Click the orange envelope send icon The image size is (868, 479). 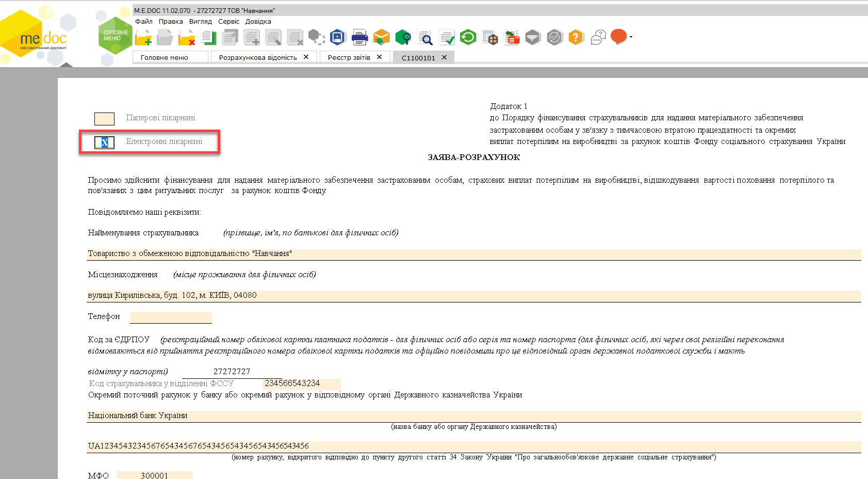click(381, 37)
